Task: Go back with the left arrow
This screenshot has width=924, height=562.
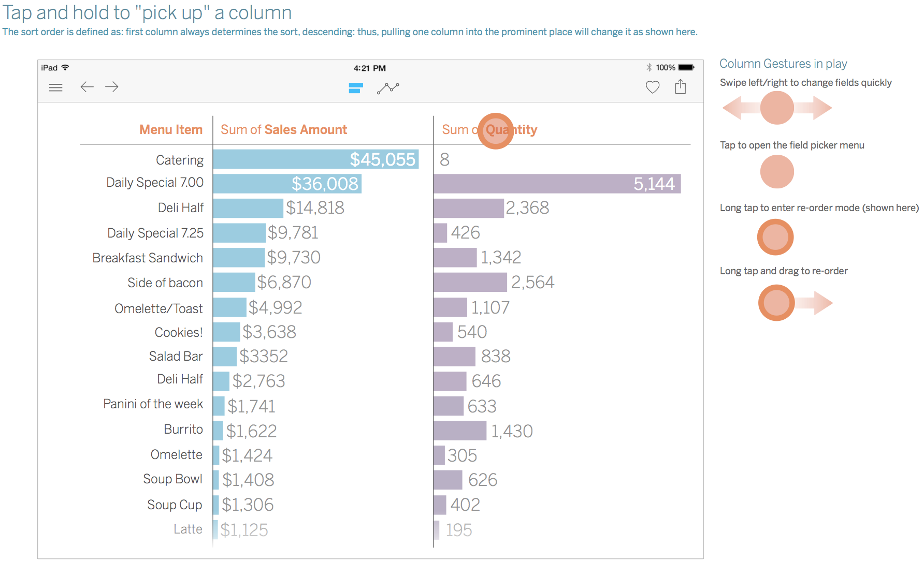Action: pos(86,87)
